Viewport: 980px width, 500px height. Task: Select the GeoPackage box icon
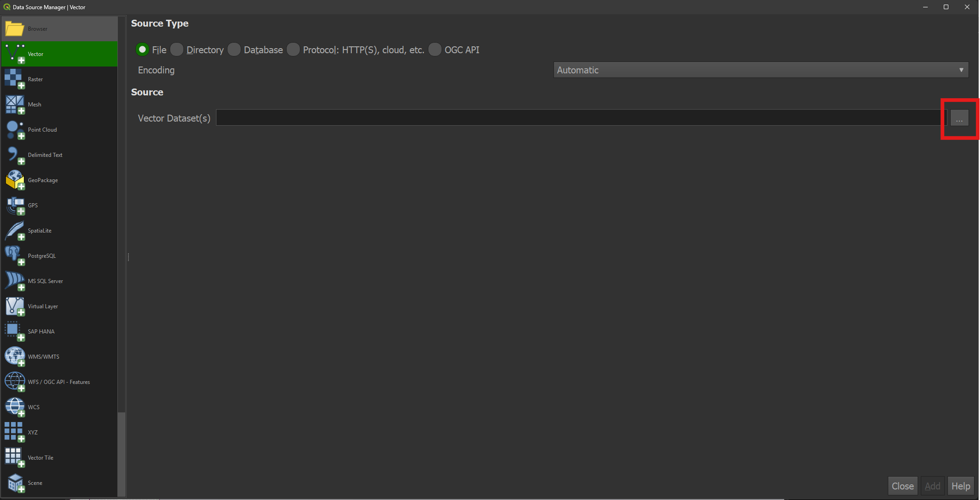14,180
